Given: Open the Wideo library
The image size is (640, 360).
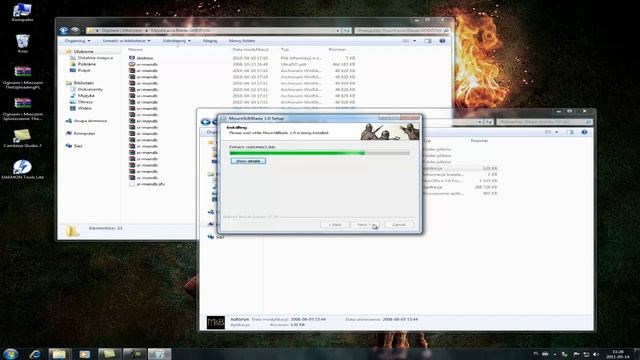Looking at the screenshot, I should click(84, 108).
